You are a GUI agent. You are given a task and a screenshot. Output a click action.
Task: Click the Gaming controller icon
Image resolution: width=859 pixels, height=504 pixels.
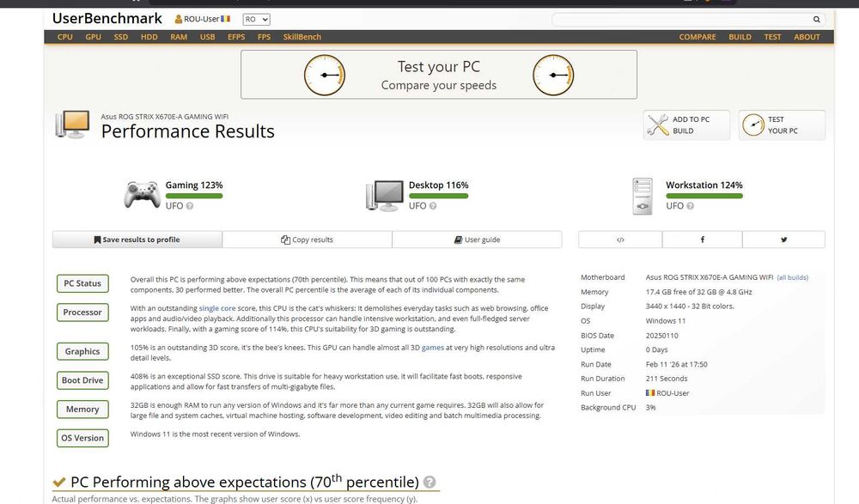(143, 195)
